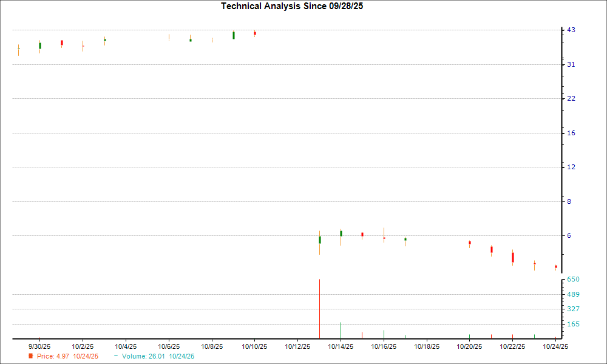Select the orange candlestick near 10/20/25
Image resolution: width=607 pixels, height=364 pixels.
point(469,243)
